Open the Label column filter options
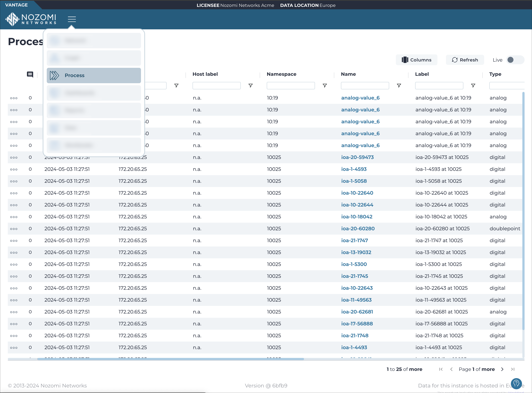This screenshot has width=532, height=393. pyautogui.click(x=473, y=86)
